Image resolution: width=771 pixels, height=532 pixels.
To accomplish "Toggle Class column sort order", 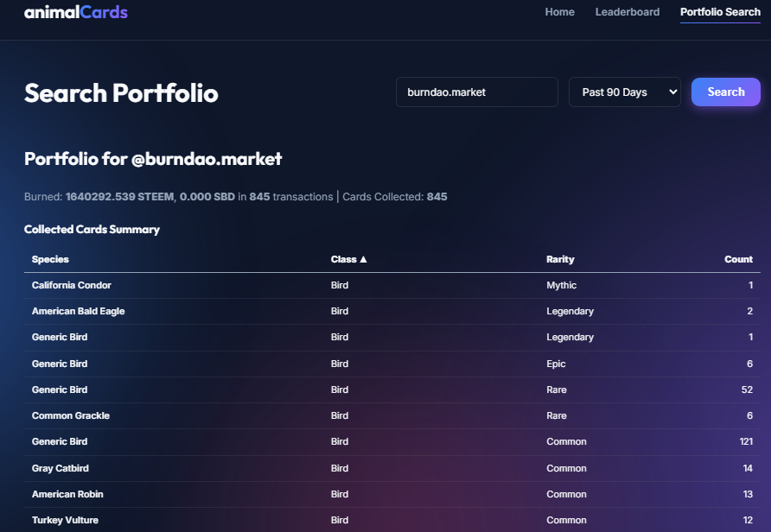I will click(348, 259).
